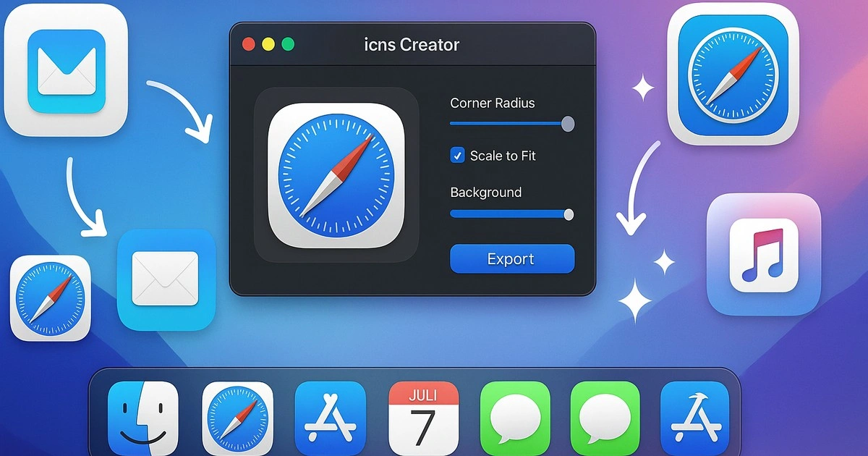Click the "Background" label
Viewport: 868px width, 456px height.
(x=486, y=193)
